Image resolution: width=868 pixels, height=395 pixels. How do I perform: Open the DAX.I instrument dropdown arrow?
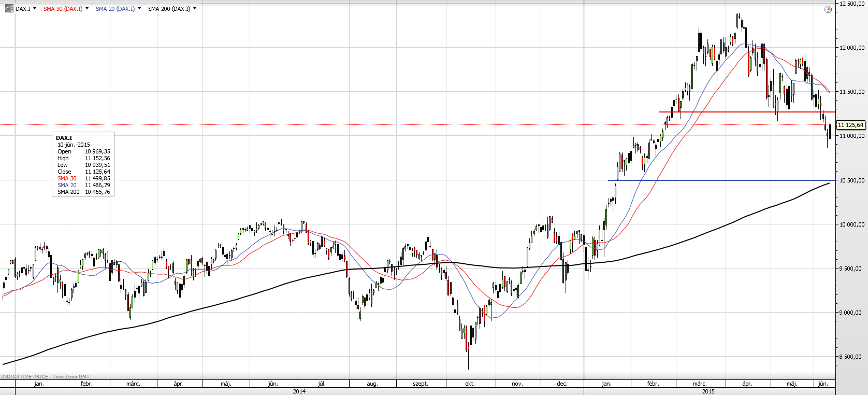point(35,8)
